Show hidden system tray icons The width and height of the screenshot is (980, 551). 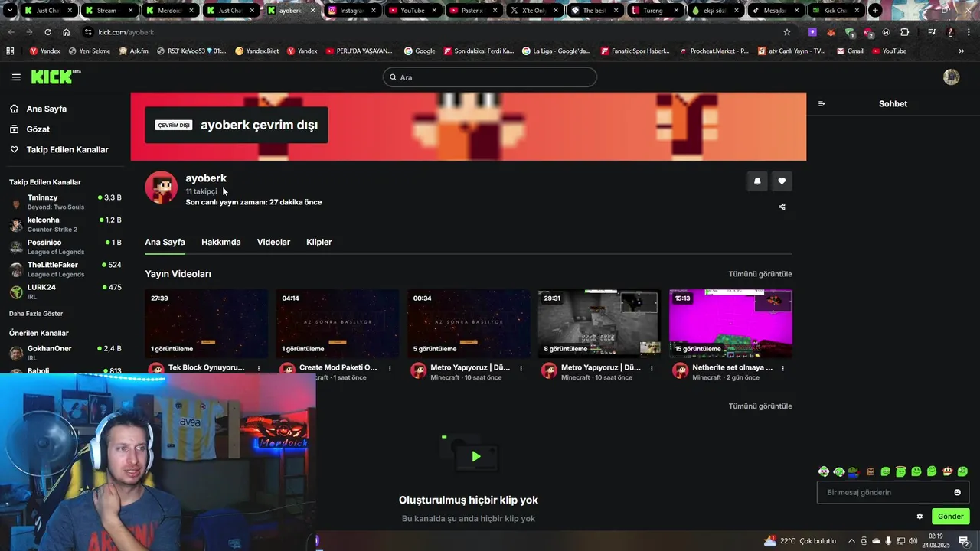pos(851,541)
